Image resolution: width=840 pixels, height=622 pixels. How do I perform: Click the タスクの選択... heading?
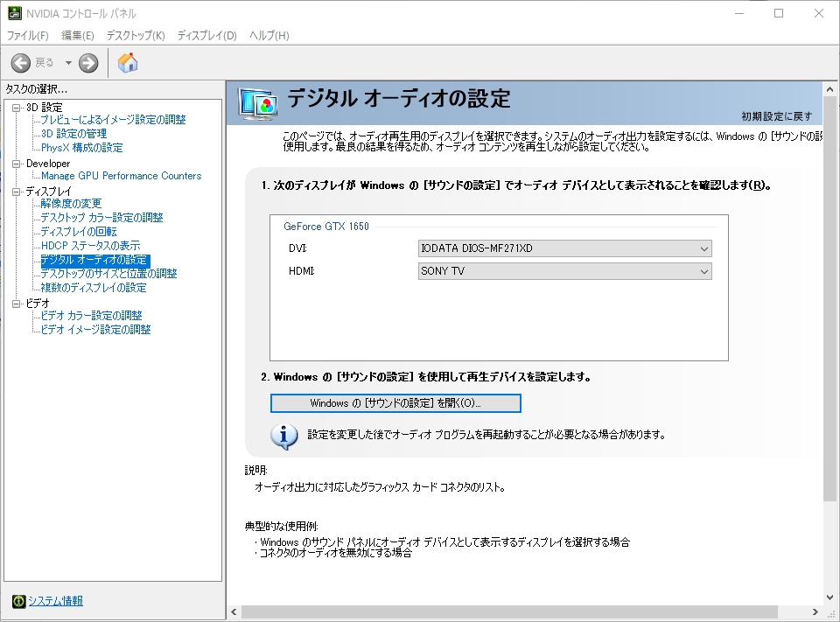tap(37, 89)
